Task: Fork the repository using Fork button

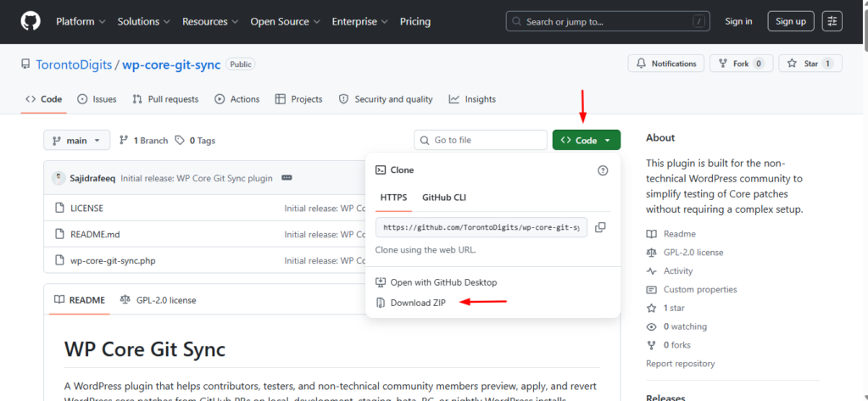Action: [740, 64]
